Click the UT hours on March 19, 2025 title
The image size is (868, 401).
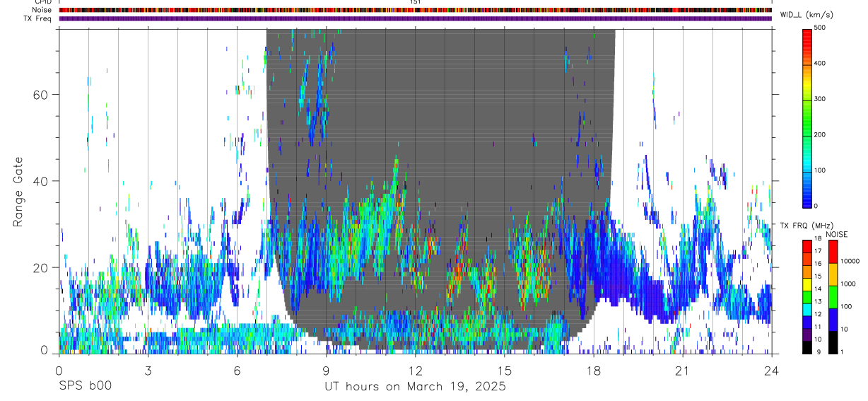point(415,387)
